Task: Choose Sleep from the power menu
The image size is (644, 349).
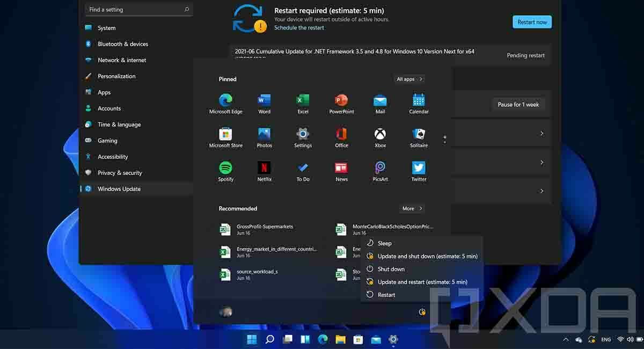Action: pos(422,243)
